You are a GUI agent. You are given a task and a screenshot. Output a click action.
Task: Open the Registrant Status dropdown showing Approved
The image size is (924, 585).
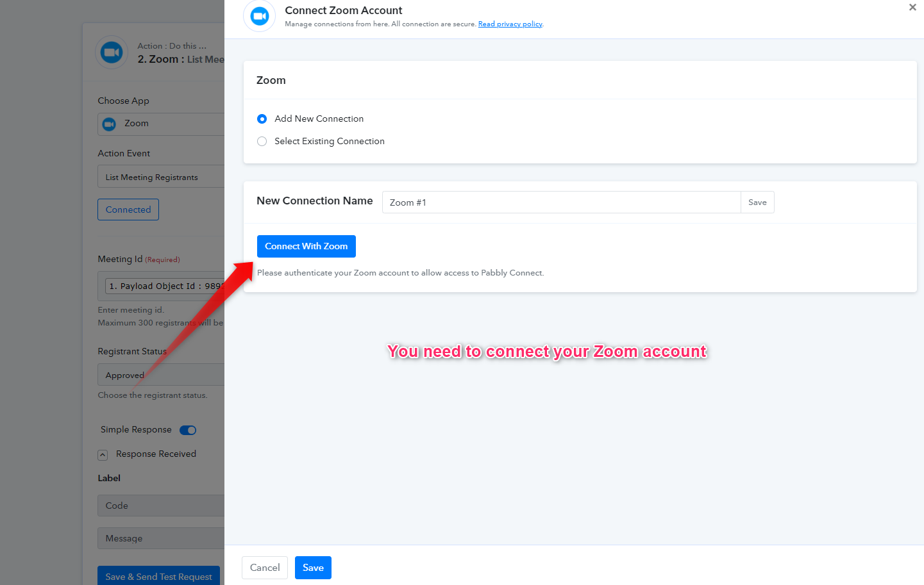161,375
